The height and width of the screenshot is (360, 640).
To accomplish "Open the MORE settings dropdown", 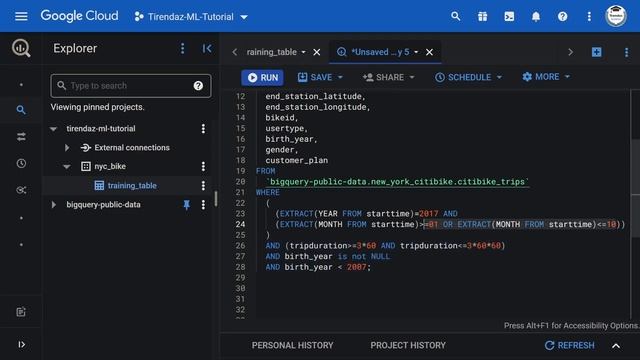I will point(546,77).
